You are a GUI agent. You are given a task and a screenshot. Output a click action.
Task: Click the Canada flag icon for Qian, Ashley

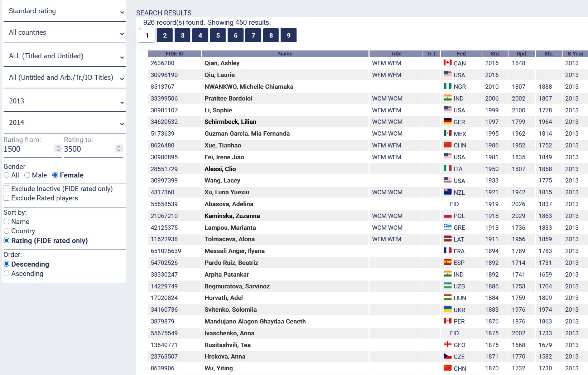pyautogui.click(x=447, y=63)
